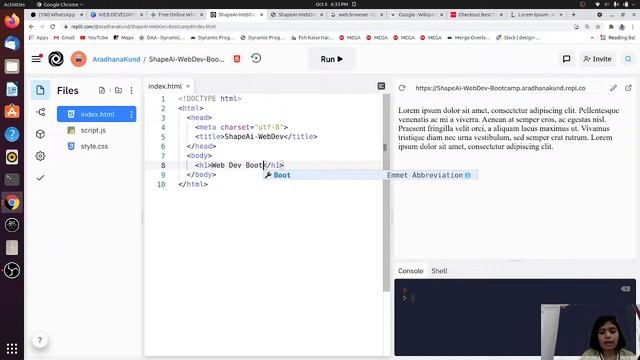Image resolution: width=640 pixels, height=360 pixels.
Task: Close the index.html editor tab
Action: pyautogui.click(x=188, y=86)
